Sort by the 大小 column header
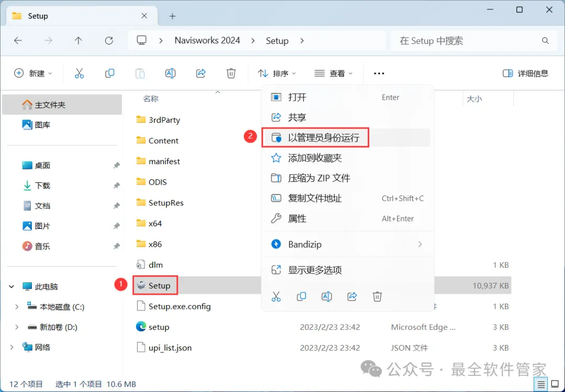The height and width of the screenshot is (392, 565). [474, 99]
